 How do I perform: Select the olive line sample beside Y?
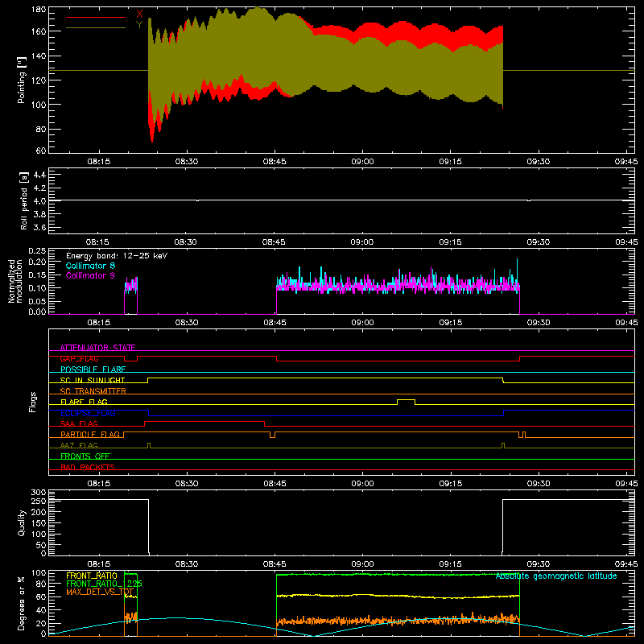[x=96, y=27]
